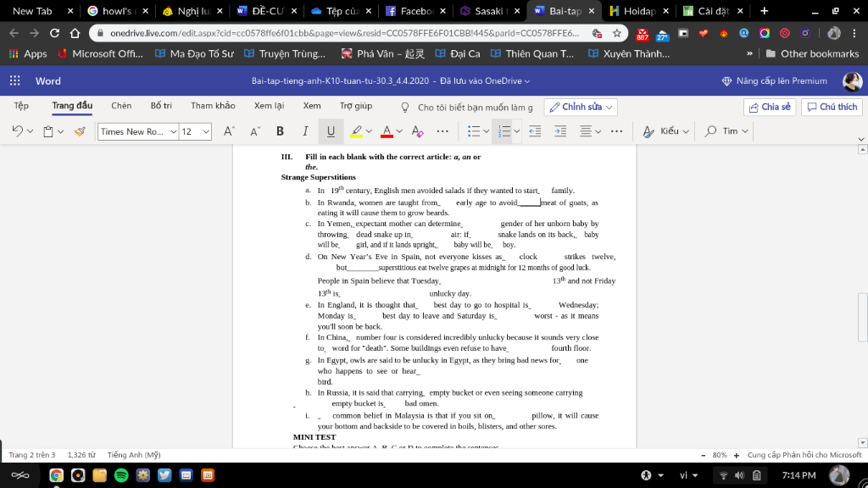The image size is (868, 488).
Task: Open the font name combo box
Action: coord(138,131)
